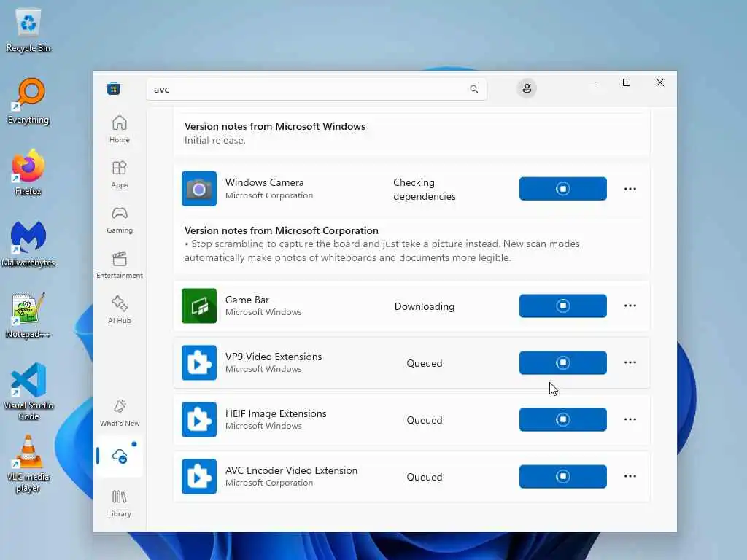The width and height of the screenshot is (747, 560).
Task: Stop the Windows Camera update
Action: pos(563,189)
